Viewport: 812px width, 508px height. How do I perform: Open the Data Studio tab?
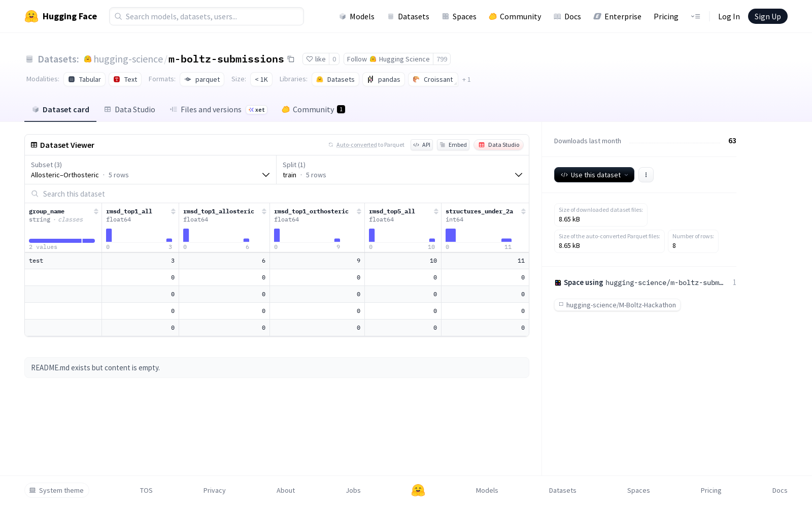coord(129,110)
